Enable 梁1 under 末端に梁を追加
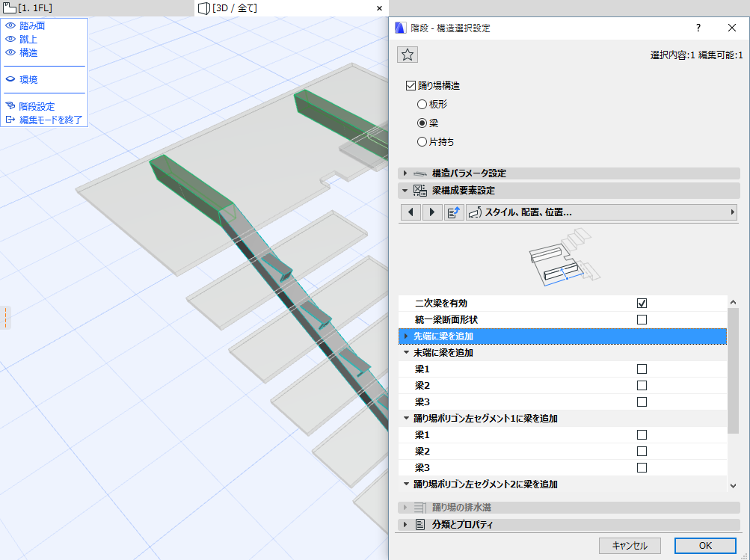Viewport: 750px width, 560px height. pos(642,369)
